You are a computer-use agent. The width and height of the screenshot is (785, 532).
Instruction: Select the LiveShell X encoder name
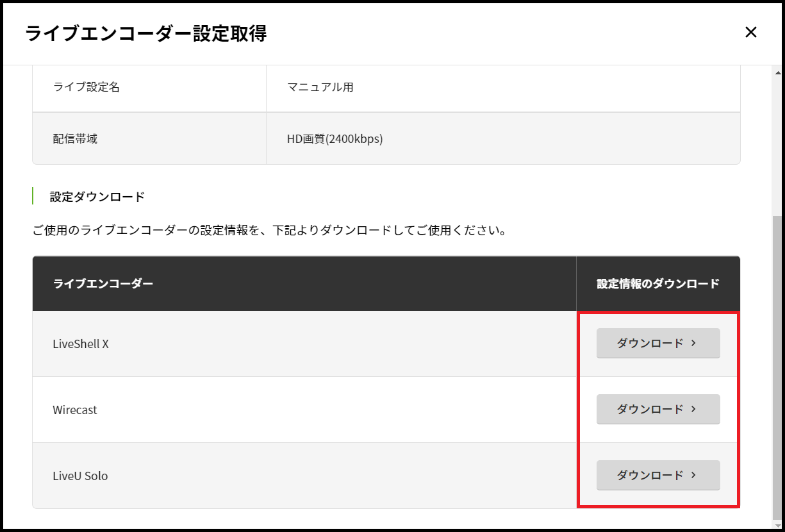(81, 344)
